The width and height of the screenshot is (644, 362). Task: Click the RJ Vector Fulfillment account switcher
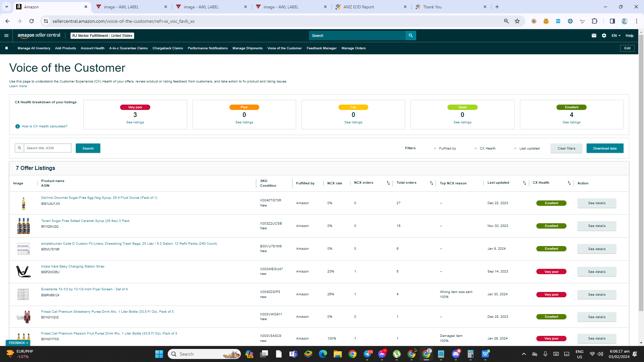102,36
